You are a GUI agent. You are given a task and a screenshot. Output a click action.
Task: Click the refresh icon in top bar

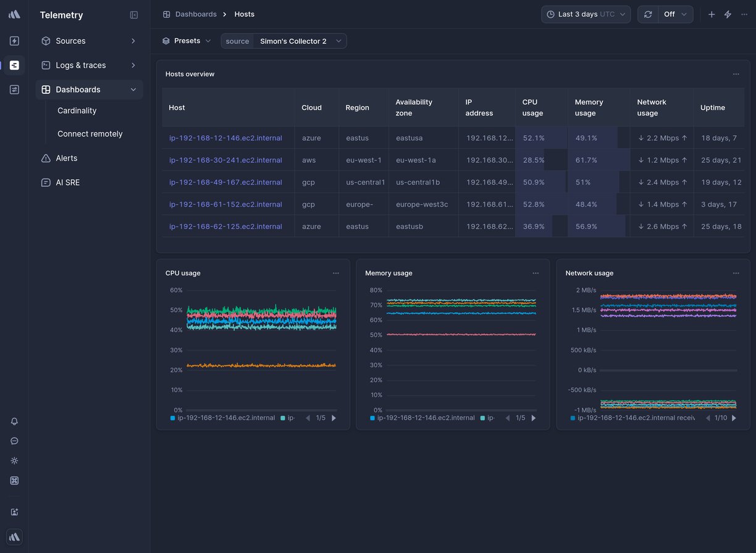point(648,14)
